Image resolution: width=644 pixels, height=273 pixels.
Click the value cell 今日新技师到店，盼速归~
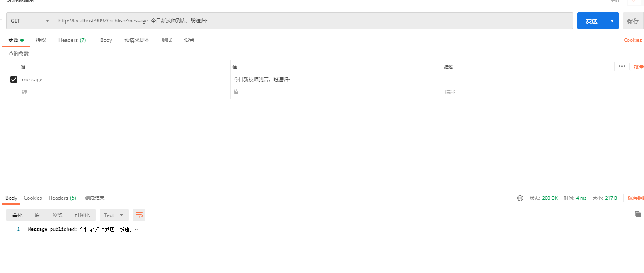click(x=336, y=80)
